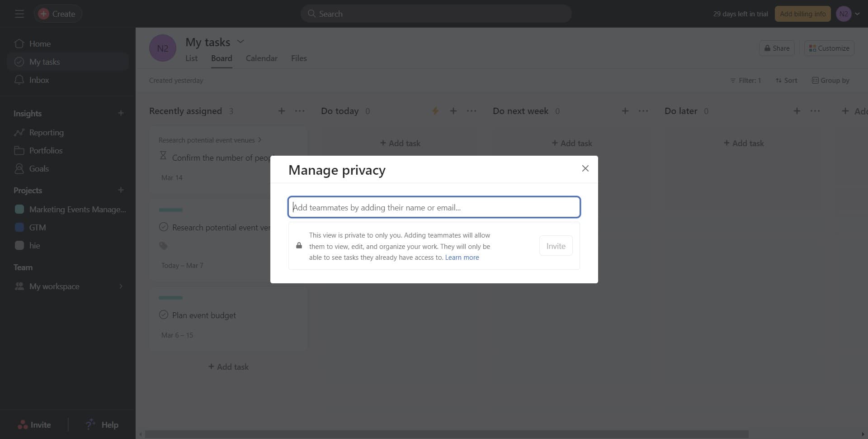
Task: Open the Inbox icon
Action: point(19,80)
